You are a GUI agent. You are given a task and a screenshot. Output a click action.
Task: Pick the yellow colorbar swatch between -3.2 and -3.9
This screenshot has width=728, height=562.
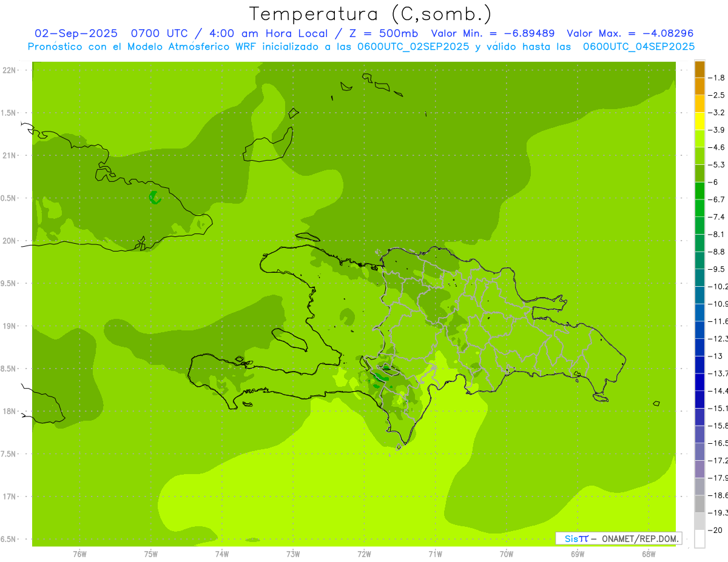[x=699, y=121]
